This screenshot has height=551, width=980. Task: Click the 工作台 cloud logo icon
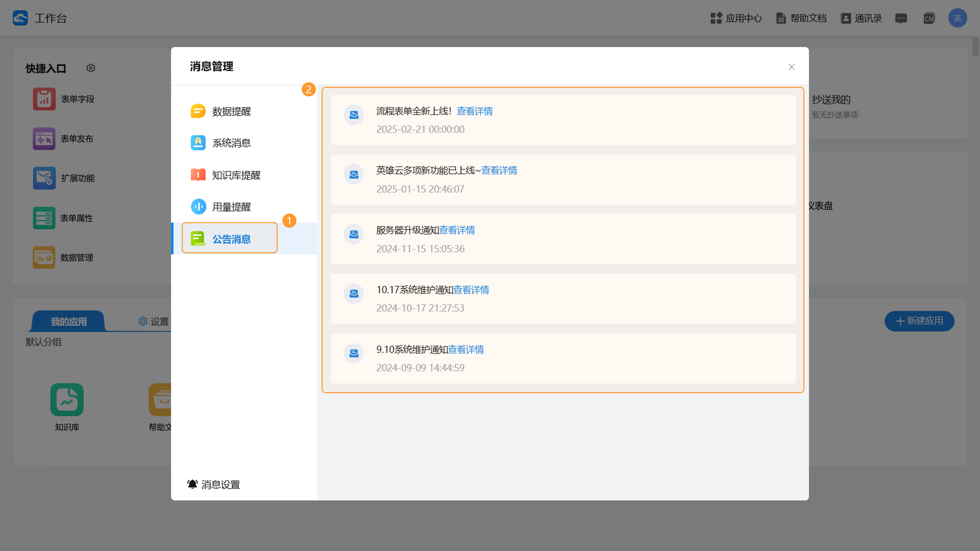click(x=20, y=18)
